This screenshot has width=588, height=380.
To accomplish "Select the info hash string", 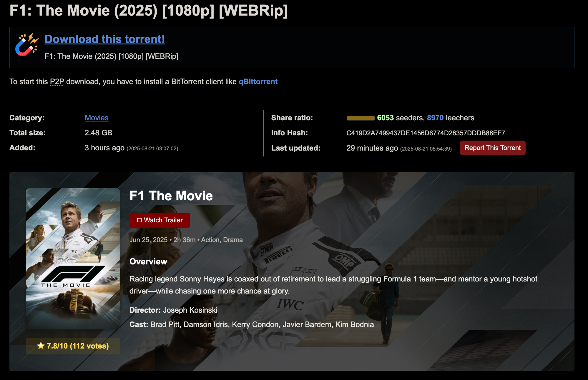I will pos(426,133).
